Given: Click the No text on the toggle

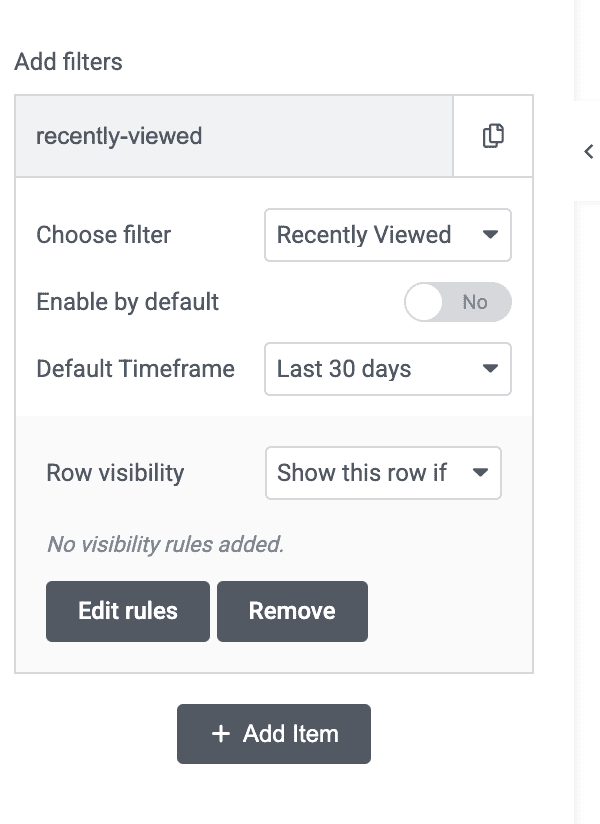Looking at the screenshot, I should (x=475, y=302).
